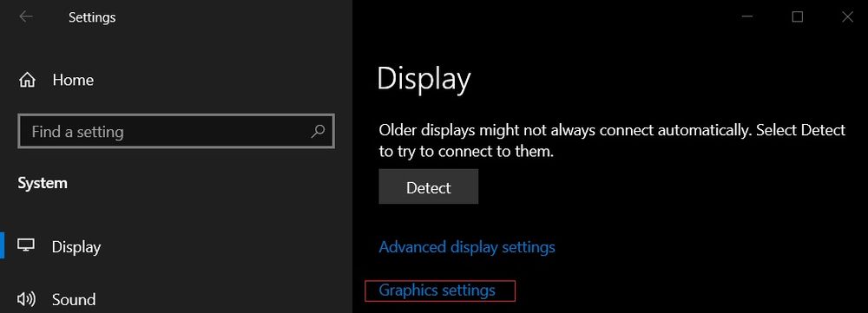
Task: Click the Sound speaker icon in sidebar
Action: (x=27, y=299)
